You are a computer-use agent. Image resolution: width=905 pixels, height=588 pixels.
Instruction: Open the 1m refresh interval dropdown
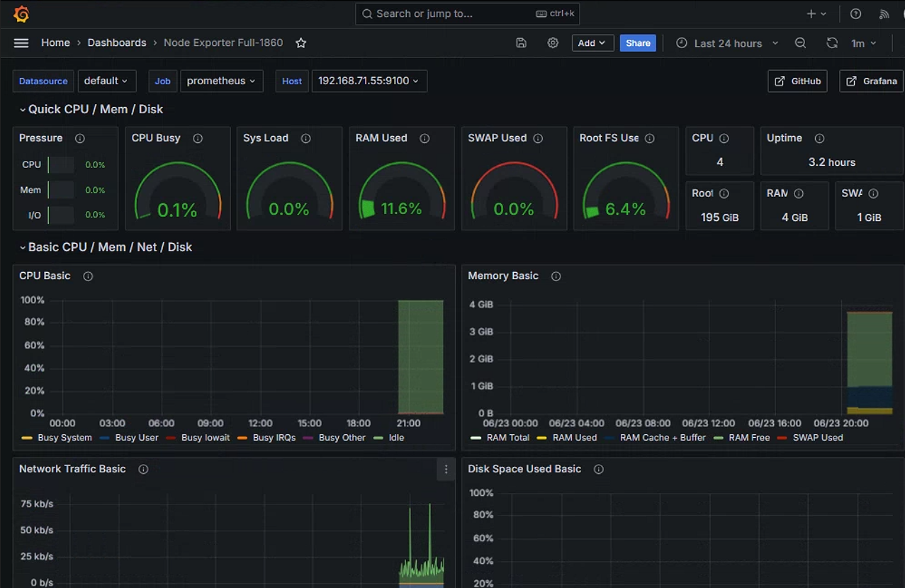(864, 43)
